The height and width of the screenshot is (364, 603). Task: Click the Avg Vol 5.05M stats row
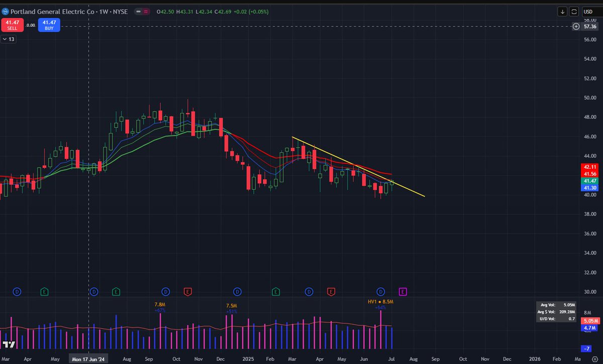click(x=557, y=304)
